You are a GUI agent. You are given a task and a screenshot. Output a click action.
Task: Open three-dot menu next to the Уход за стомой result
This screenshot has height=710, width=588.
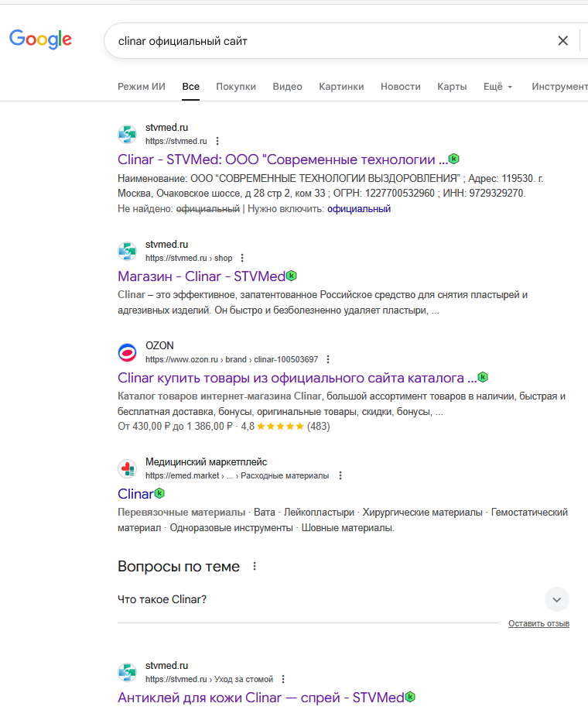click(x=283, y=679)
